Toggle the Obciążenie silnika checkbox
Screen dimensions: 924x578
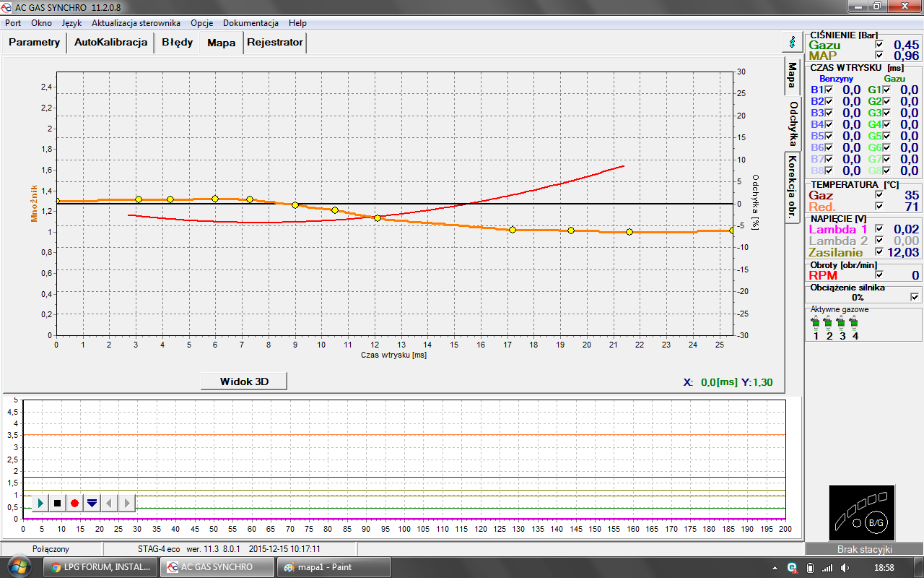point(915,297)
